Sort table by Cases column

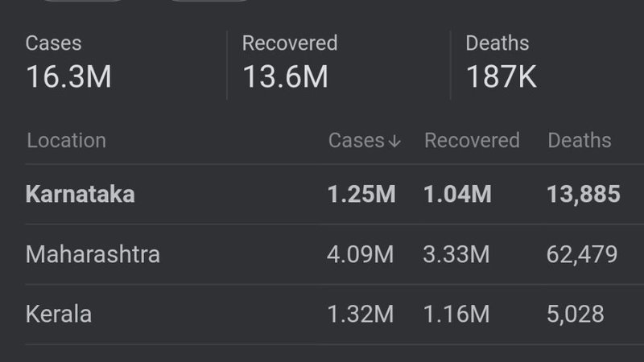[x=356, y=141]
